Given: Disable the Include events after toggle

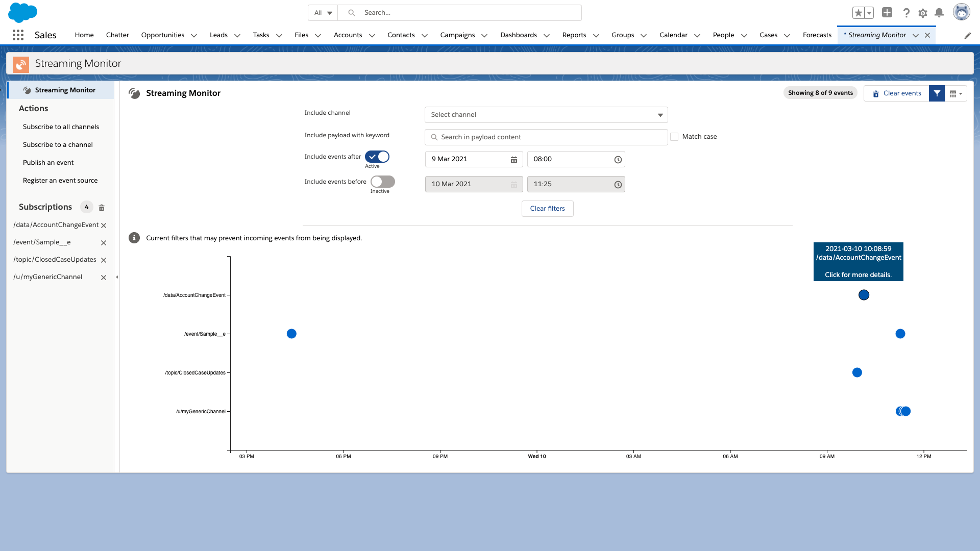Looking at the screenshot, I should [377, 157].
